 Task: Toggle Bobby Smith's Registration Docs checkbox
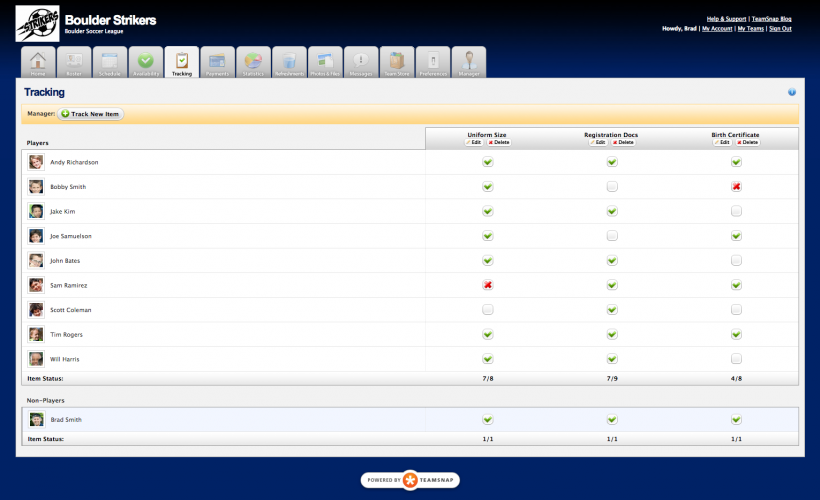click(612, 187)
